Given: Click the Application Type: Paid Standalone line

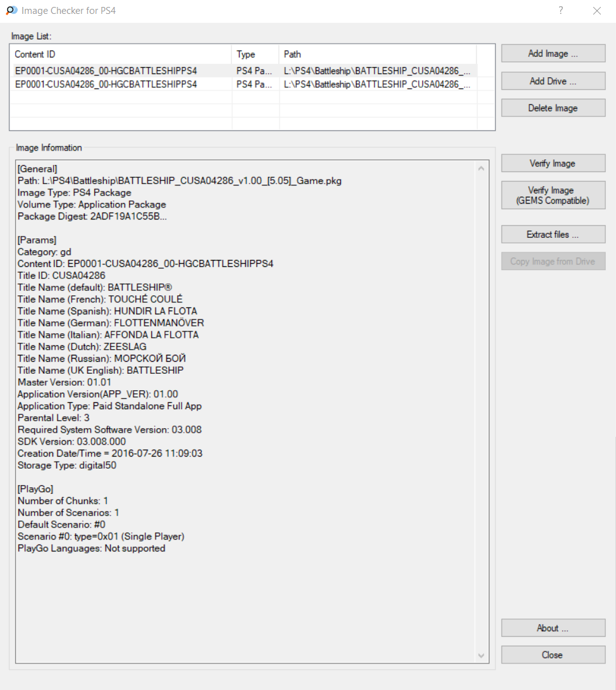Looking at the screenshot, I should 109,406.
